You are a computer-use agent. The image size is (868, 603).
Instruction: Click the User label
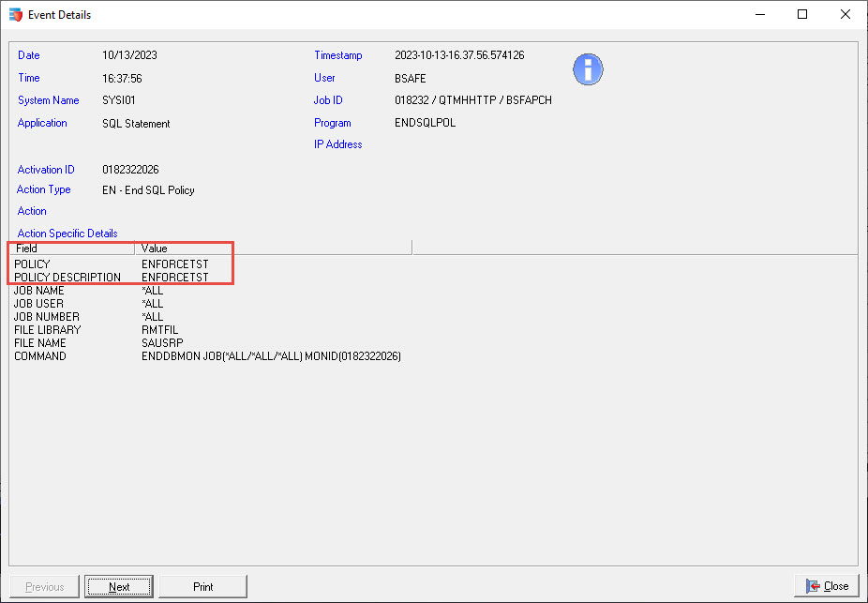tap(324, 78)
